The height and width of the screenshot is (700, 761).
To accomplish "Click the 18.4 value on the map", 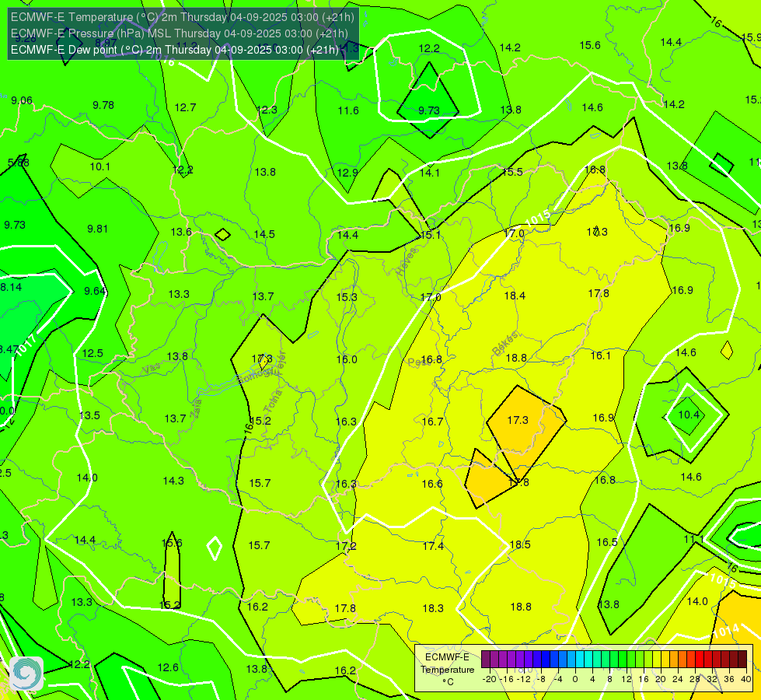I will click(515, 296).
